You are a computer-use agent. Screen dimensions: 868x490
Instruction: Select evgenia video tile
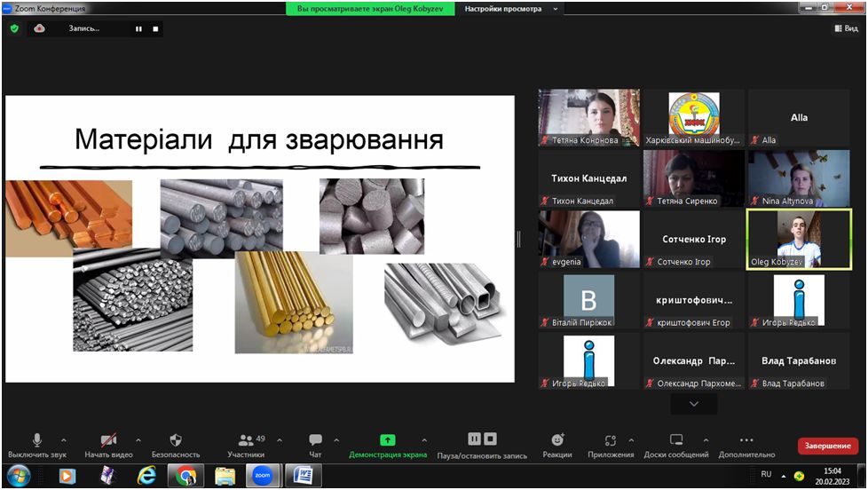[589, 239]
